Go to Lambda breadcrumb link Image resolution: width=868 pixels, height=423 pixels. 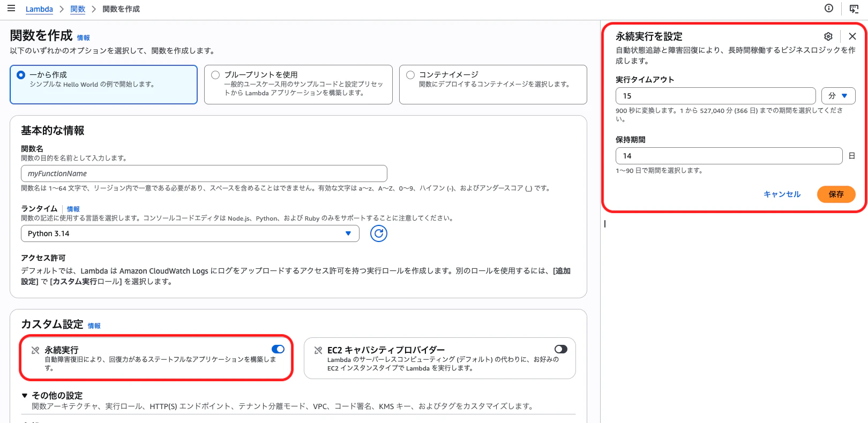click(39, 9)
